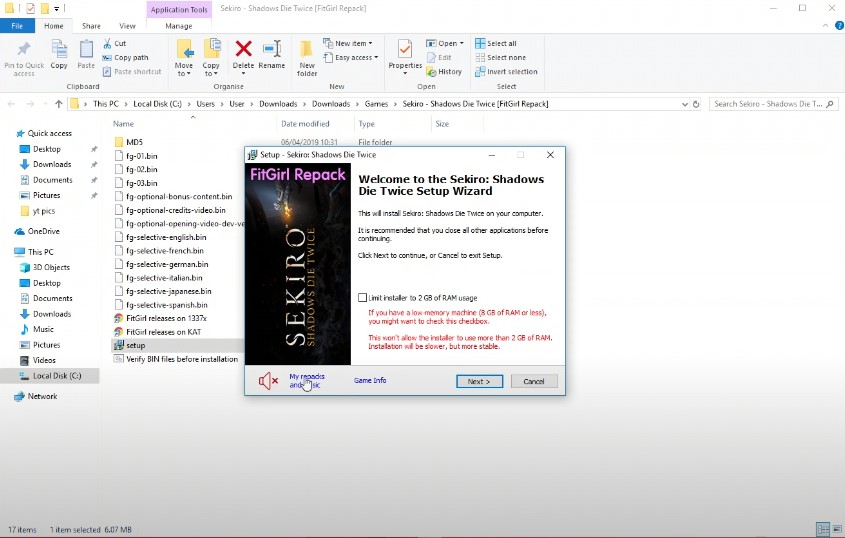Create a New folder from ribbon
Image resolution: width=845 pixels, height=538 pixels.
pyautogui.click(x=307, y=58)
